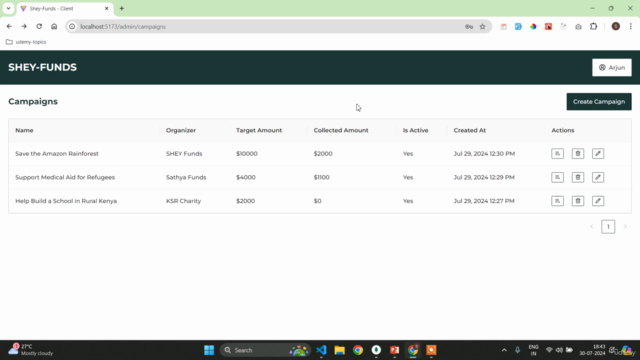
Task: Go back using the browser back arrow
Action: click(x=9, y=27)
